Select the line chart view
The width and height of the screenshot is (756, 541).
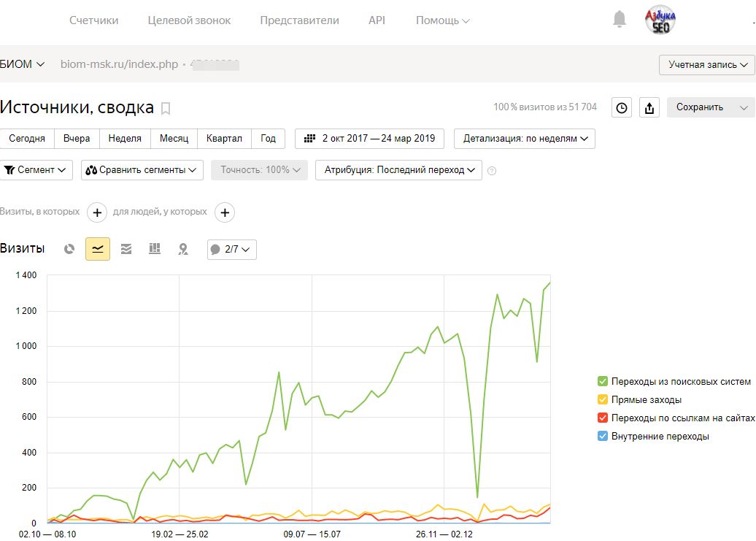98,249
